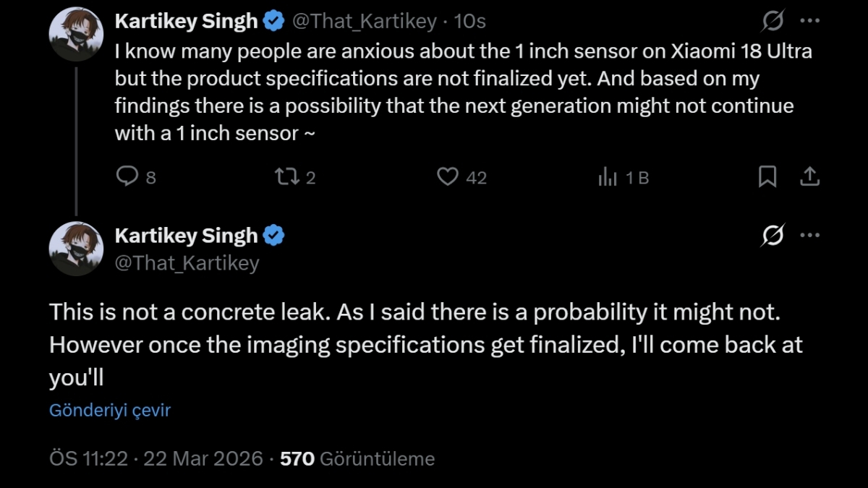868x488 pixels.
Task: Like the tweet with 42 likes
Action: pyautogui.click(x=448, y=176)
